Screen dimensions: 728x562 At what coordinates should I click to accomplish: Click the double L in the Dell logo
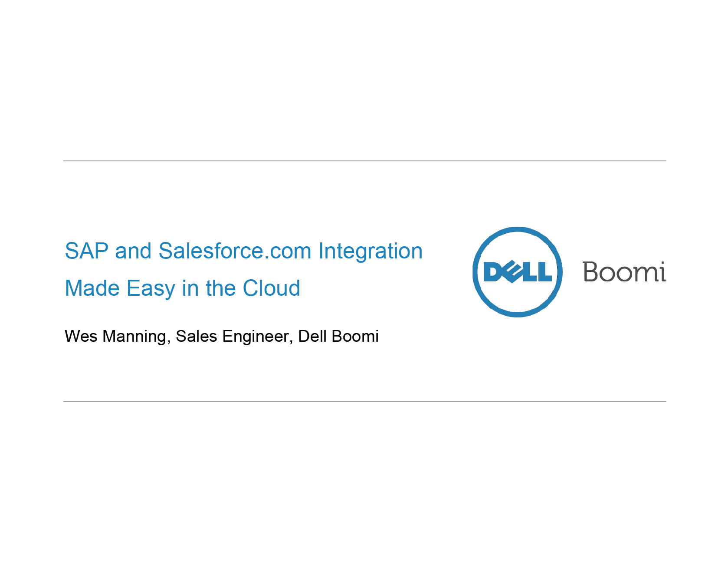coord(537,272)
